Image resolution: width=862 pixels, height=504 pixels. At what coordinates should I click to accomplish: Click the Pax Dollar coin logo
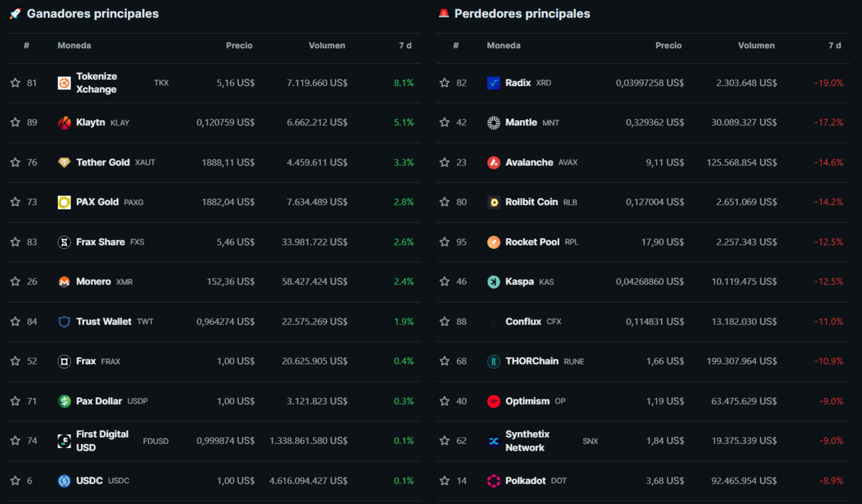point(64,401)
